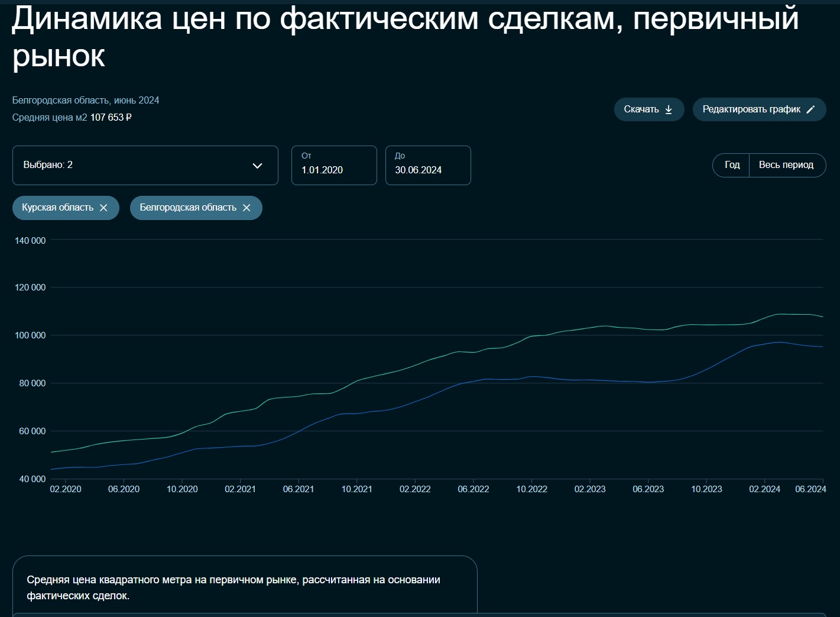Edit the До date field 30.06.2024
This screenshot has width=840, height=617.
[x=428, y=165]
